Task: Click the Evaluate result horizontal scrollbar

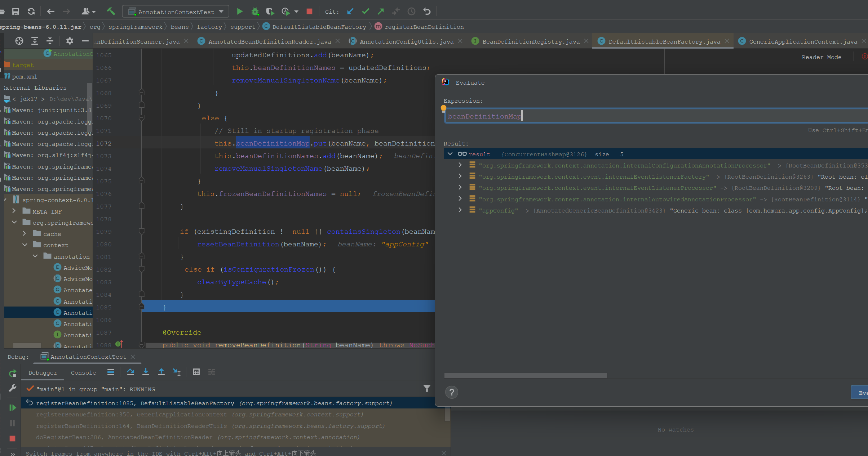Action: (525, 376)
